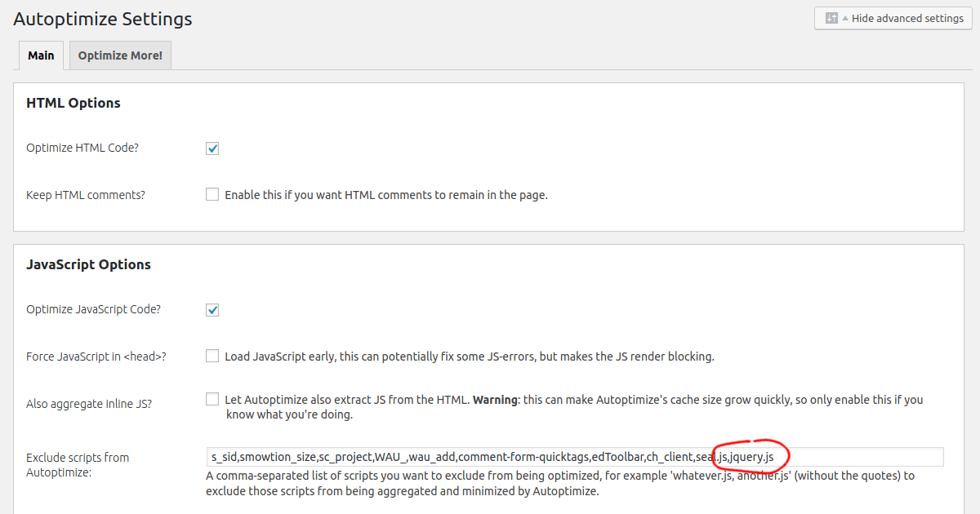This screenshot has width=980, height=514.
Task: Click 'Let Autoptimize also extract JS' description
Action: tap(574, 407)
